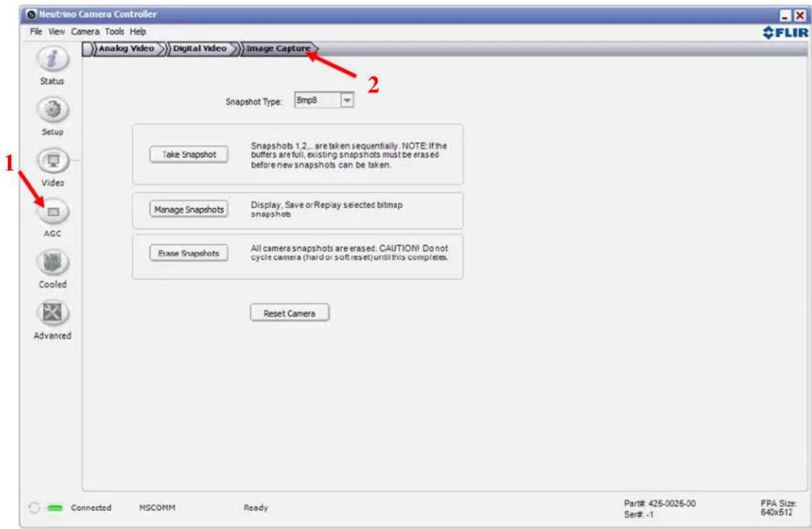Open the Help menu

tap(138, 31)
